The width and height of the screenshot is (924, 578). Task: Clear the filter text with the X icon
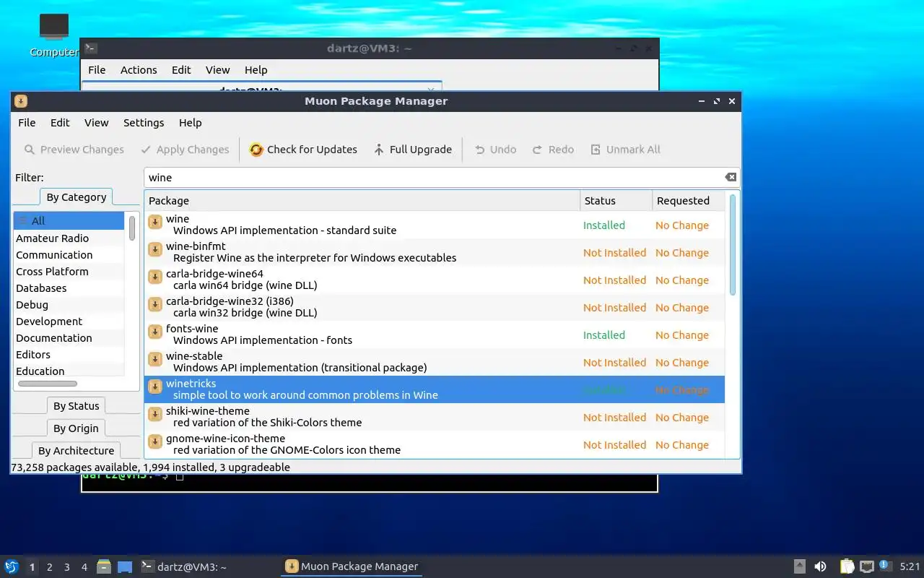(x=731, y=177)
